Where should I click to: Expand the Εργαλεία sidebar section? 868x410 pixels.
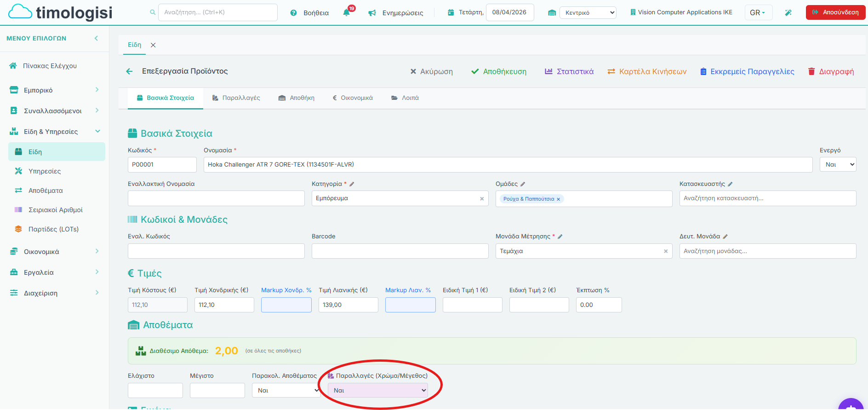pos(55,272)
